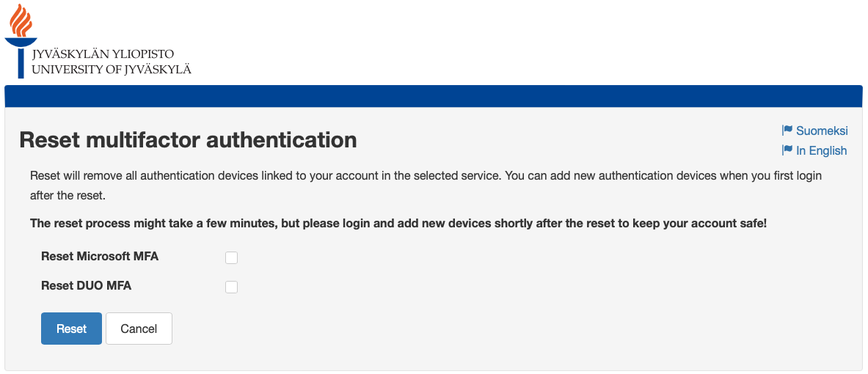This screenshot has height=374, width=868.
Task: Click the bold reset process warning text
Action: click(398, 223)
